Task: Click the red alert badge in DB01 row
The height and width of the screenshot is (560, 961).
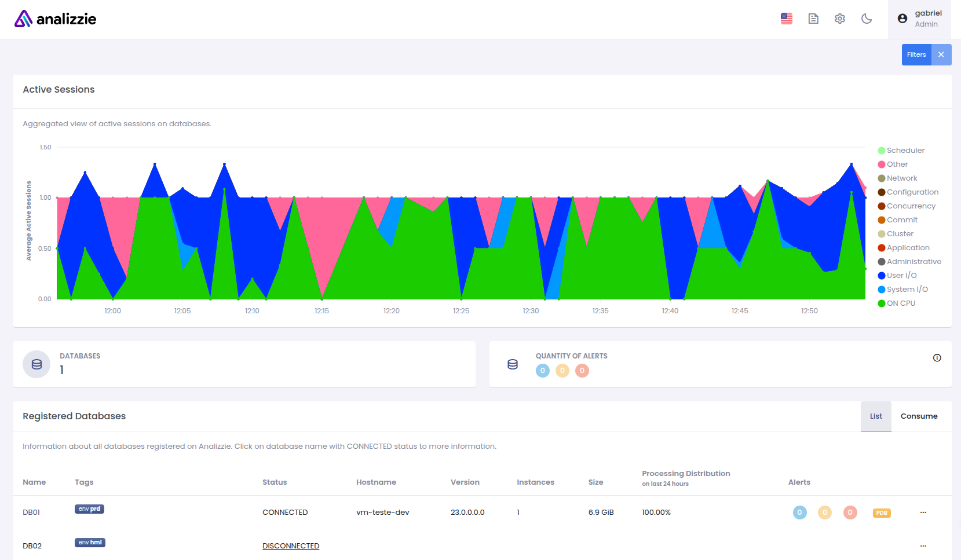Action: [x=850, y=513]
